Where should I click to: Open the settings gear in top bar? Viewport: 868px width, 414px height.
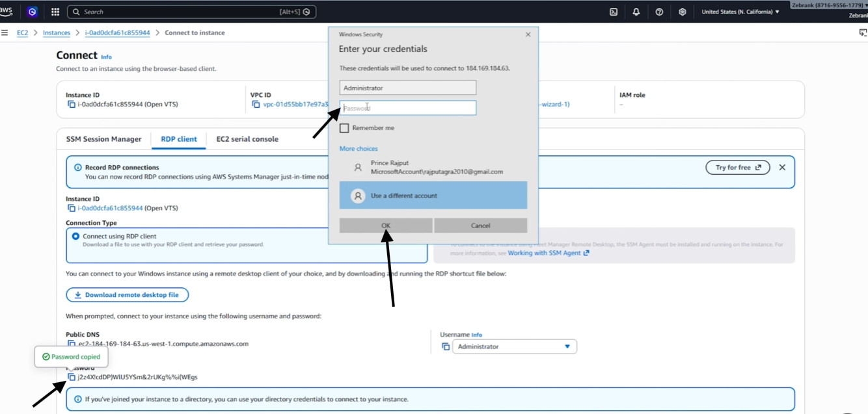[682, 12]
